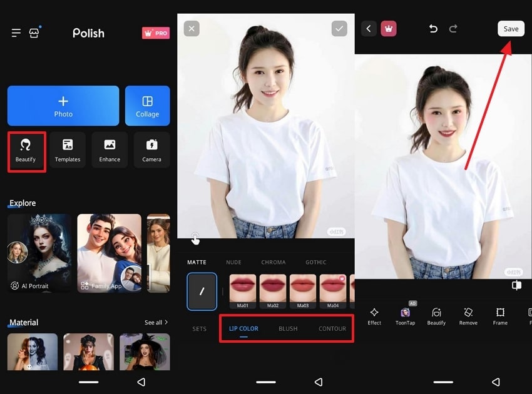This screenshot has height=394, width=532.
Task: Select the Effect tool in bottom toolbar
Action: [x=374, y=316]
